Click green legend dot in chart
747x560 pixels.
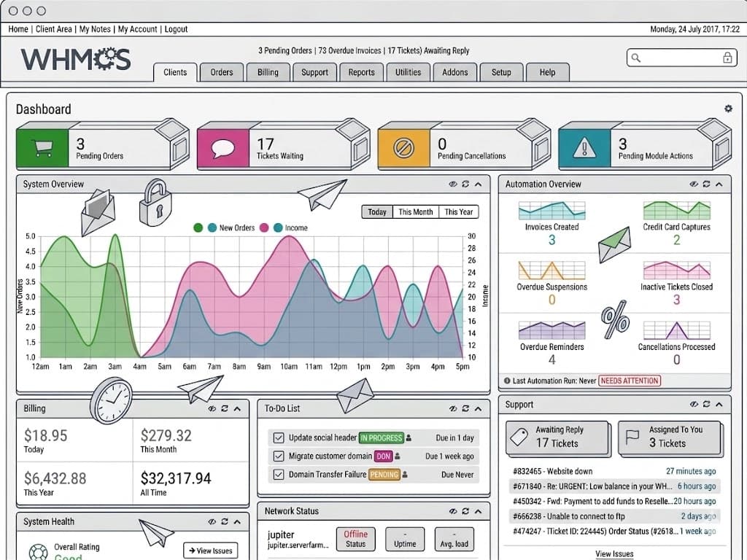click(x=198, y=227)
